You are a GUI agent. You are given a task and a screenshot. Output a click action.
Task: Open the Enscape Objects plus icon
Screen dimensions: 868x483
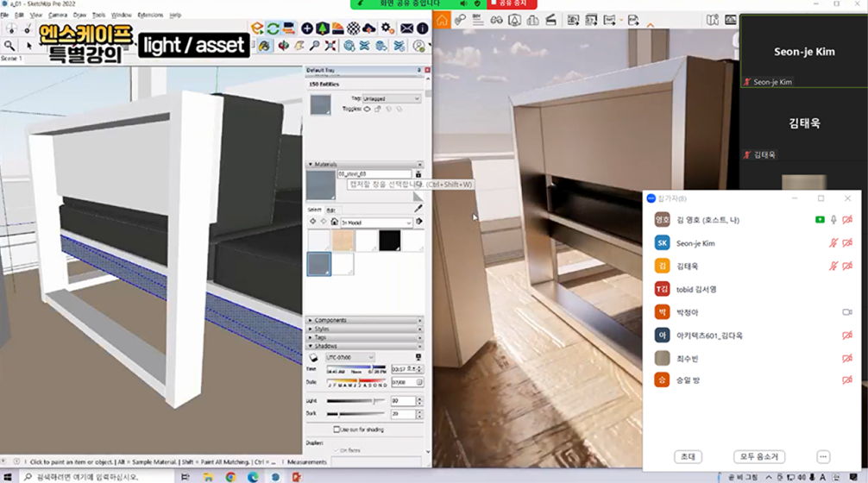306,28
